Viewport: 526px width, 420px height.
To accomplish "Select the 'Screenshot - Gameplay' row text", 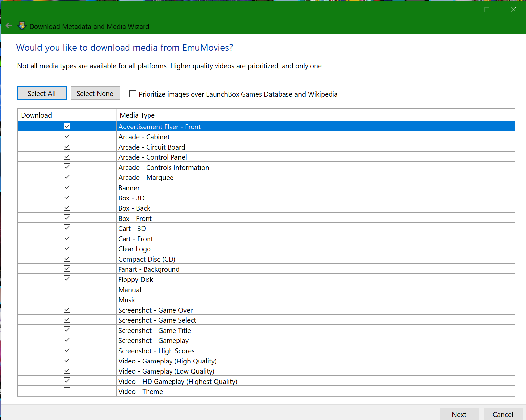I will click(x=153, y=341).
